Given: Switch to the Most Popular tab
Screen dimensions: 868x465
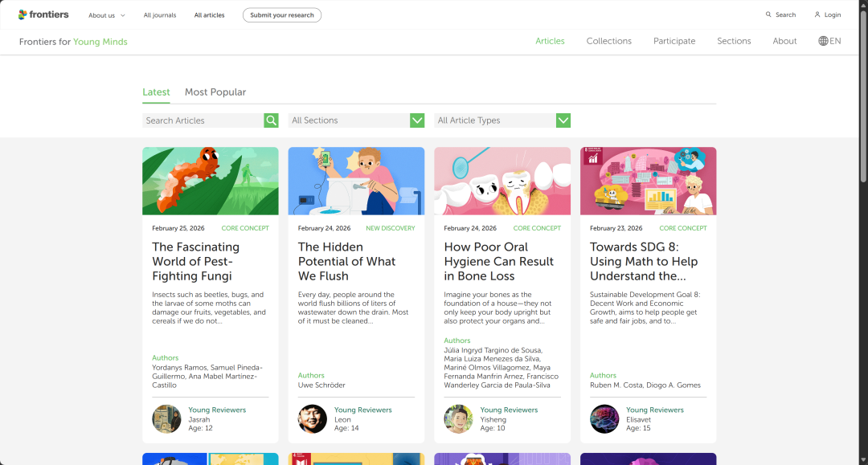Looking at the screenshot, I should click(215, 92).
